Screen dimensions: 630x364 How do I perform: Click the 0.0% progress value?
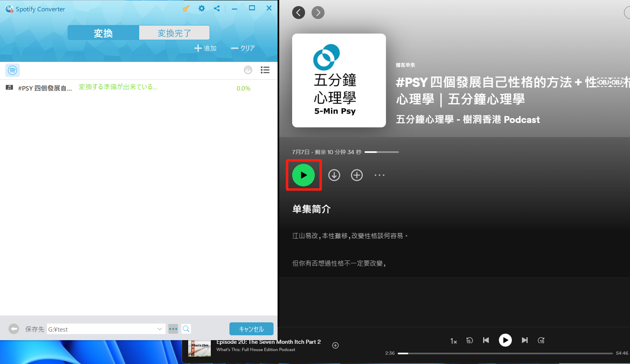coord(244,88)
